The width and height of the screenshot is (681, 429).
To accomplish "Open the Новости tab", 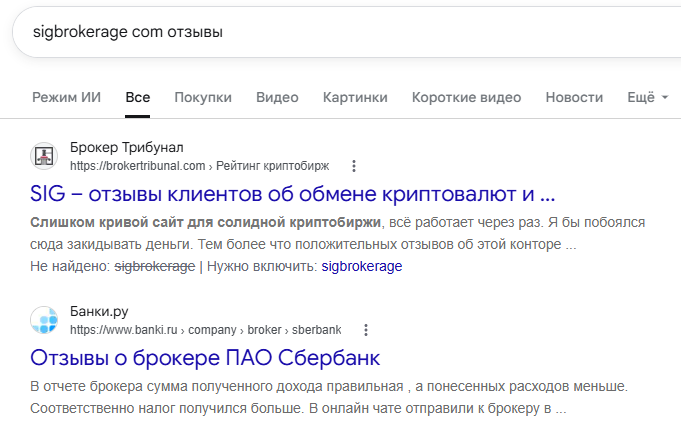I will (574, 97).
